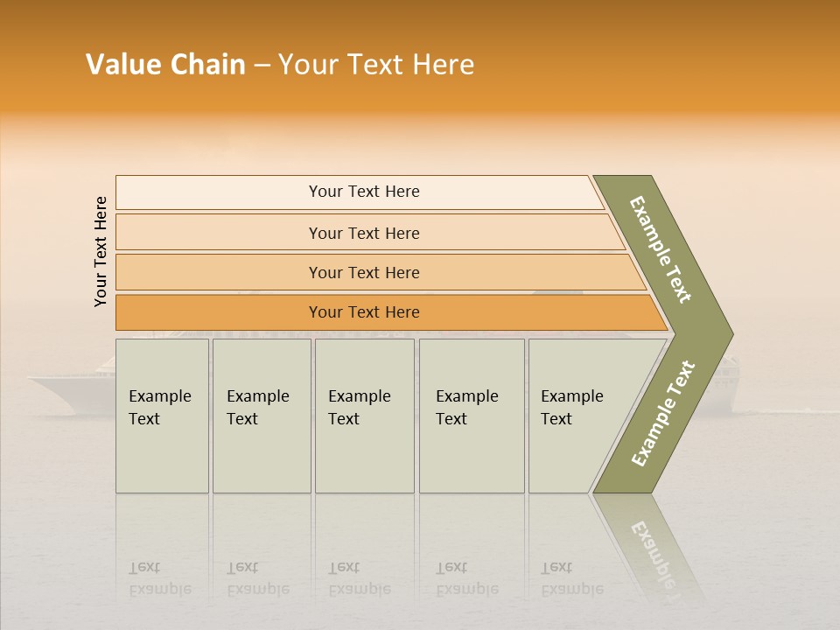The image size is (840, 630).
Task: Click the chevron arrow's pointed tip
Action: 724,334
